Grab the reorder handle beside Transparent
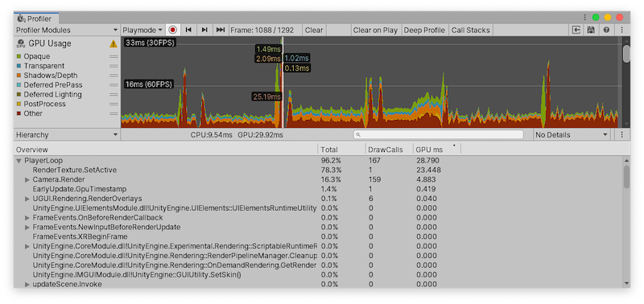 click(x=114, y=66)
